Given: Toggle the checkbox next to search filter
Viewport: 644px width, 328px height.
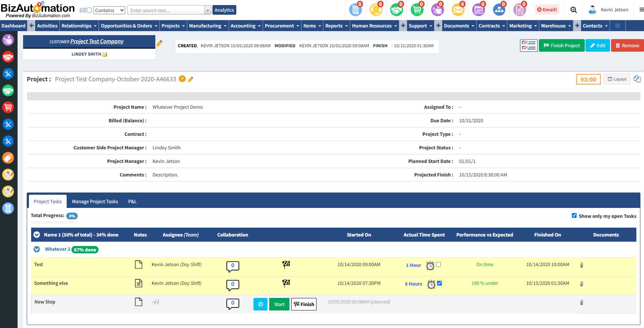Looking at the screenshot, I should (89, 10).
